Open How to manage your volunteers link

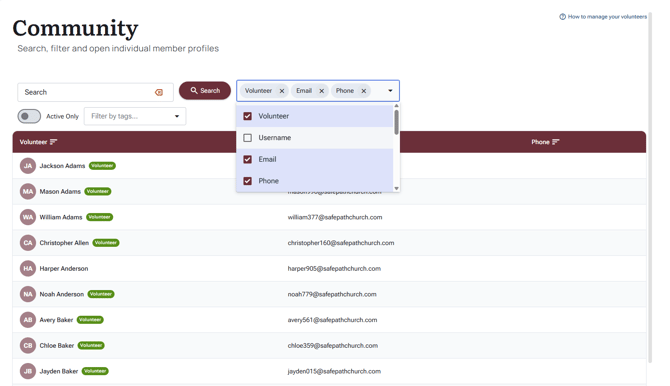(x=607, y=17)
